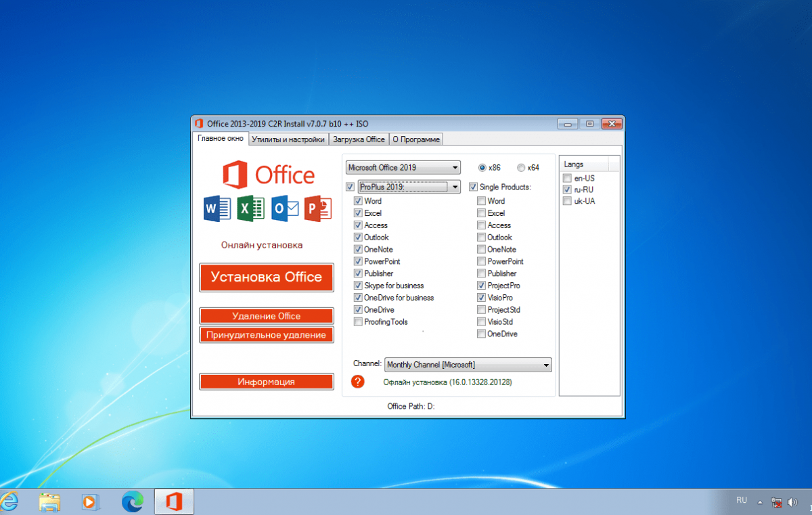Click the RU language indicator
Image resolution: width=812 pixels, height=515 pixels.
[742, 500]
